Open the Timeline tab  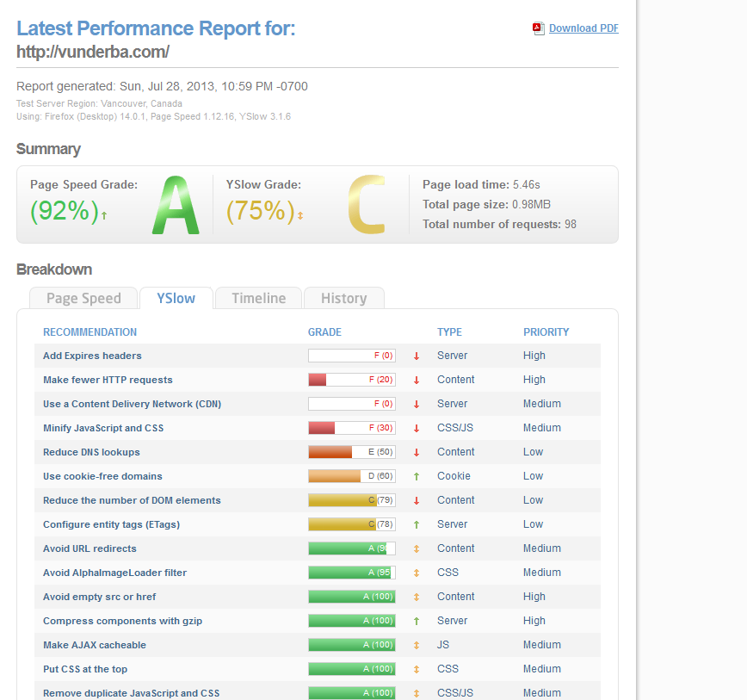click(x=258, y=298)
